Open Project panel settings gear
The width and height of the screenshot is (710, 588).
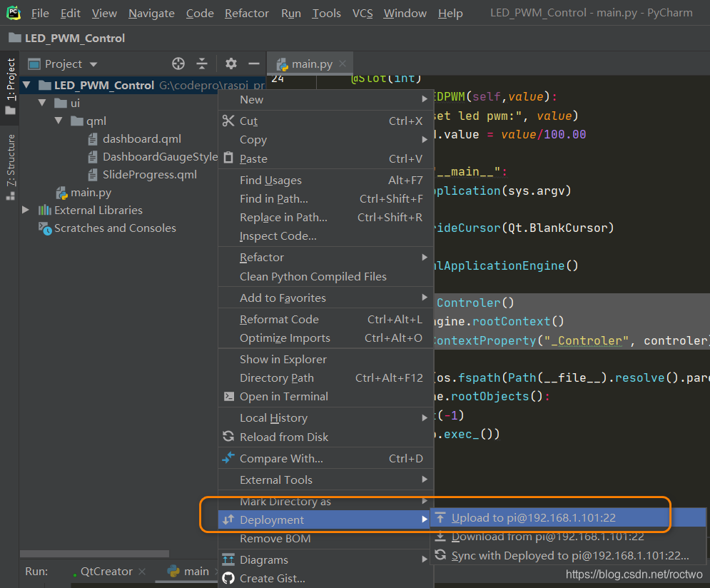tap(231, 64)
